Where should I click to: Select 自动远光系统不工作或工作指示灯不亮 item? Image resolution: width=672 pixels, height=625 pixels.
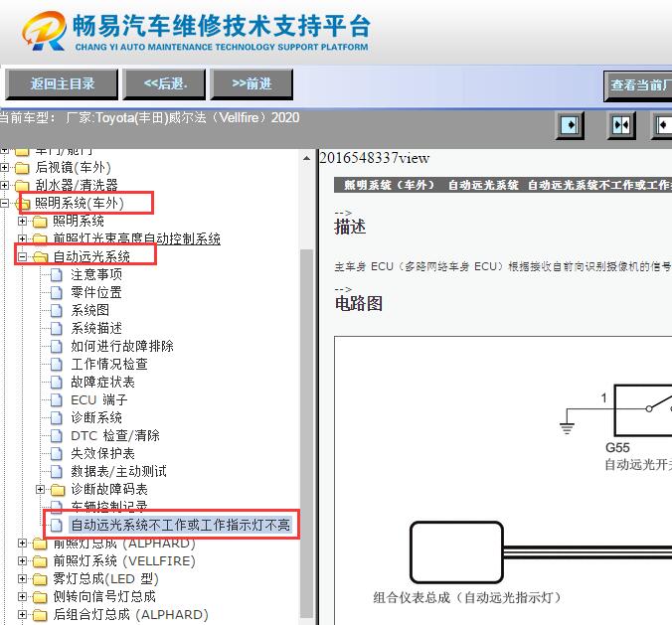[181, 525]
